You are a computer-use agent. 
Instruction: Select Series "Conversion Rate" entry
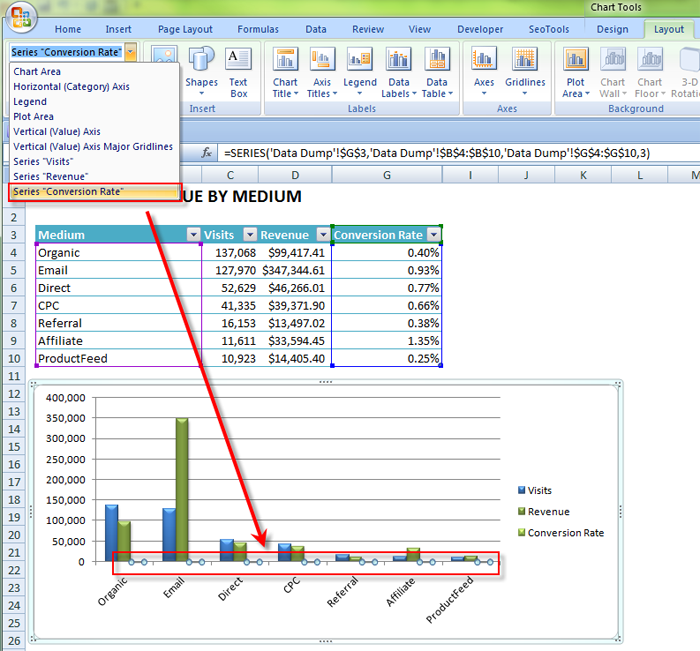tap(95, 192)
